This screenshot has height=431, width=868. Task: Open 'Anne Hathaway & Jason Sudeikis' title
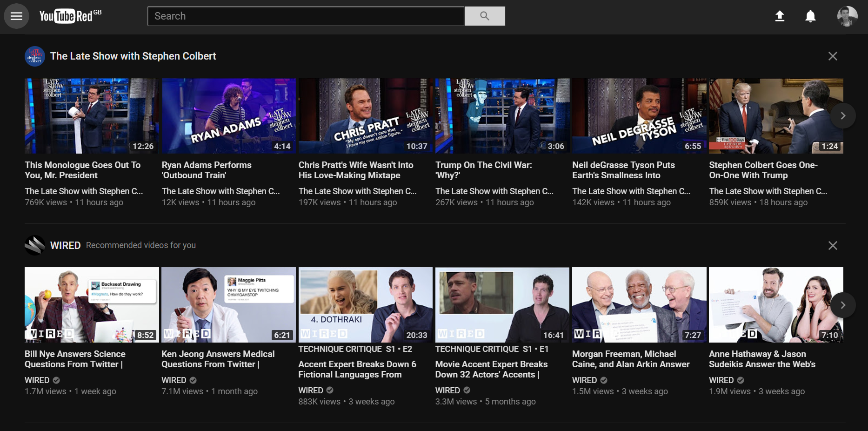[762, 359]
